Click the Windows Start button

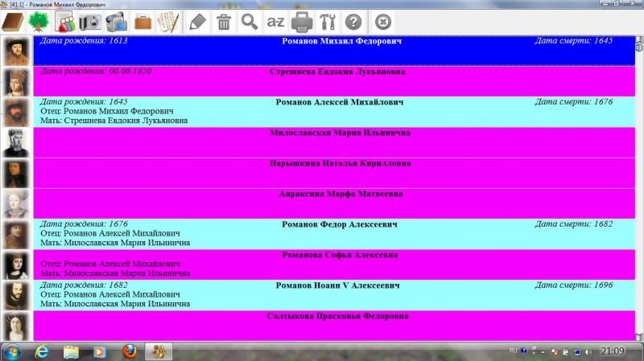[12, 351]
